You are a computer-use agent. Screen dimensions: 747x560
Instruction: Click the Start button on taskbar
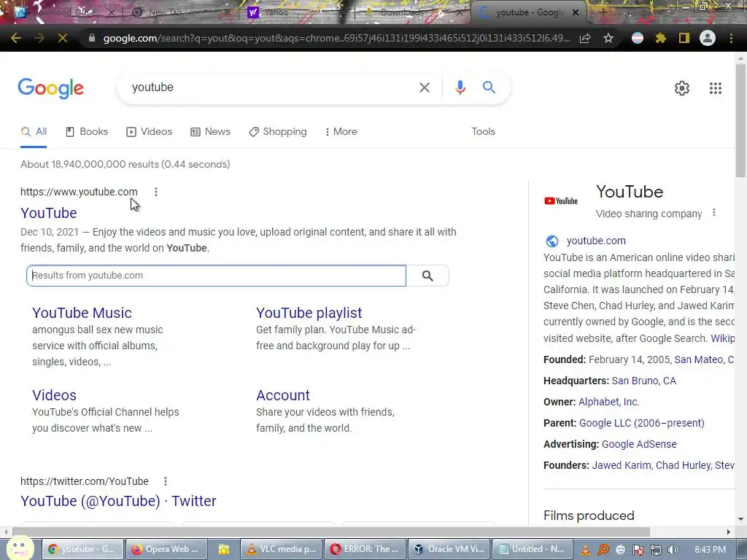click(x=20, y=548)
